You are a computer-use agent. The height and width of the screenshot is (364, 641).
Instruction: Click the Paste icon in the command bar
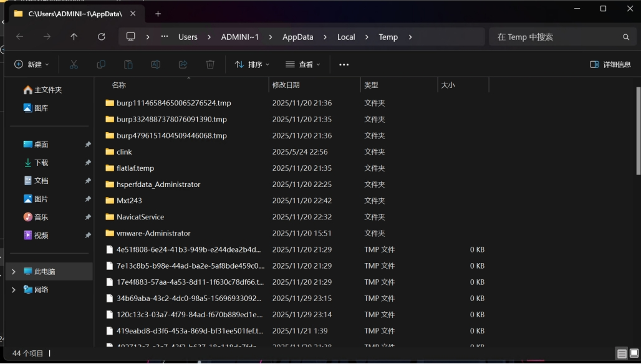[128, 64]
